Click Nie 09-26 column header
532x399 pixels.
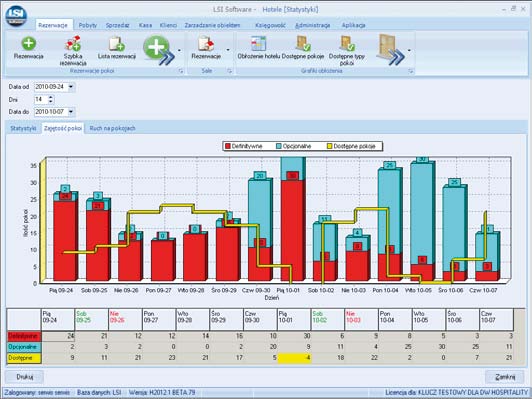[x=125, y=320]
